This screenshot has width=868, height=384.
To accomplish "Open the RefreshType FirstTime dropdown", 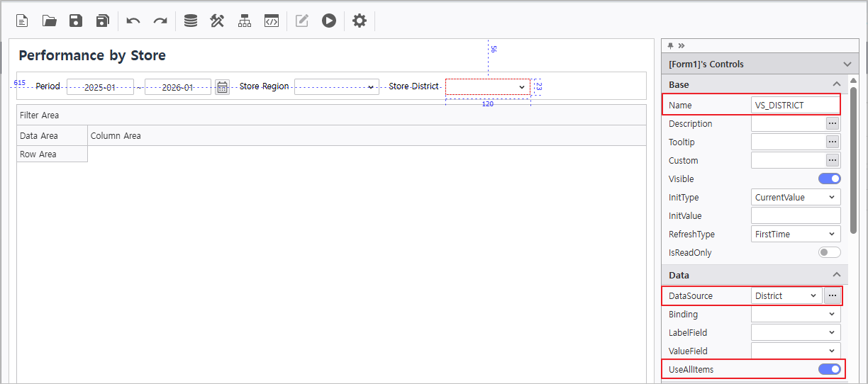I will pos(796,234).
